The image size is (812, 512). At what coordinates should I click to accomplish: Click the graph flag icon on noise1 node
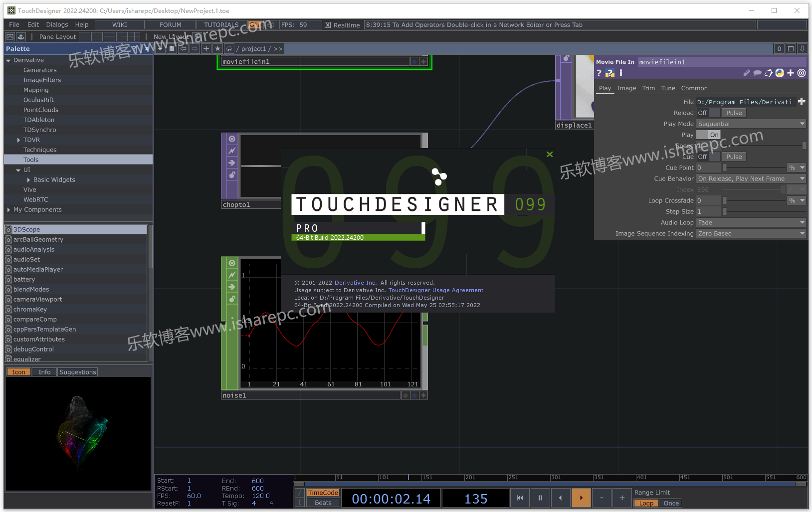tap(232, 275)
